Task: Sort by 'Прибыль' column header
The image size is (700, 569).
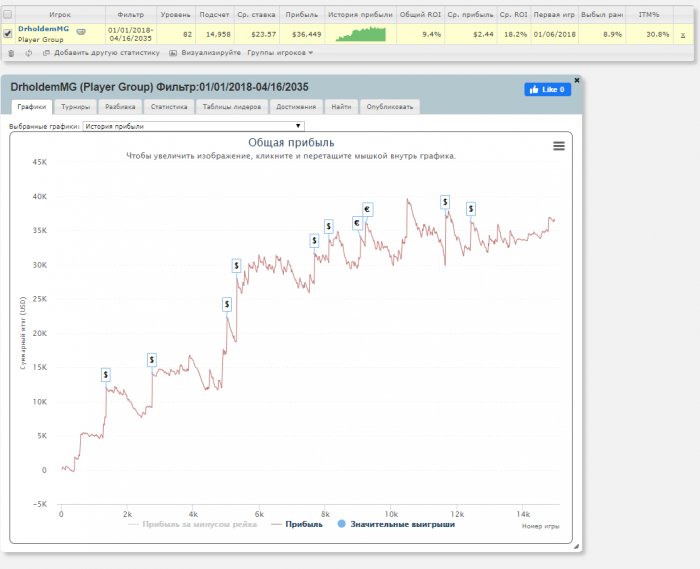Action: tap(302, 15)
